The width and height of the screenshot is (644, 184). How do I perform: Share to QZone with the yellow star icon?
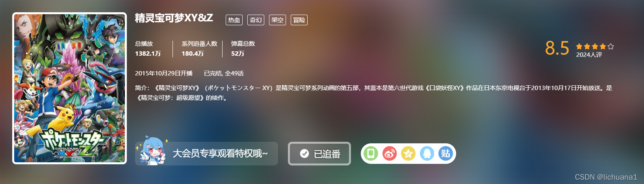[x=408, y=154]
